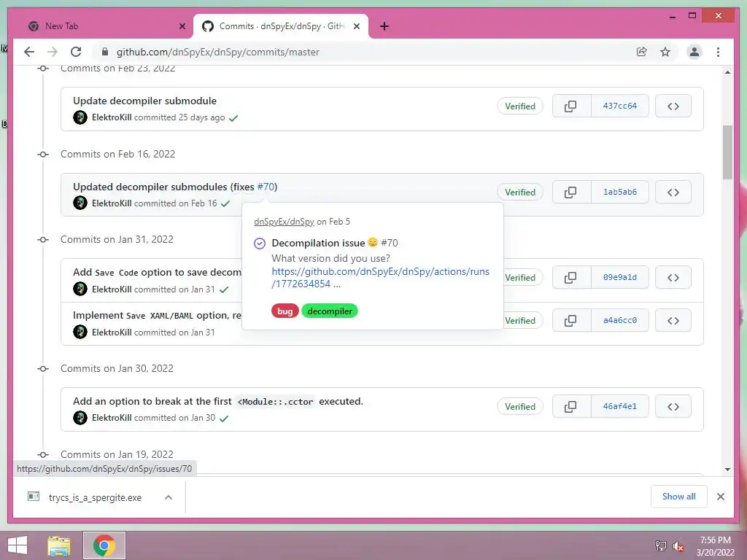This screenshot has width=747, height=560.
Task: Click Chrome icon in taskbar
Action: coord(104,545)
